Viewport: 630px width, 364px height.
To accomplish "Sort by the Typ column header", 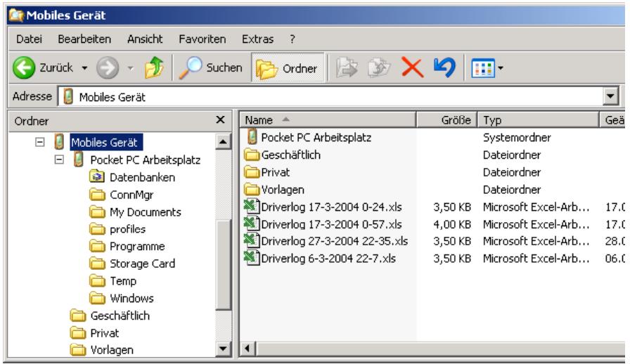I will click(539, 119).
